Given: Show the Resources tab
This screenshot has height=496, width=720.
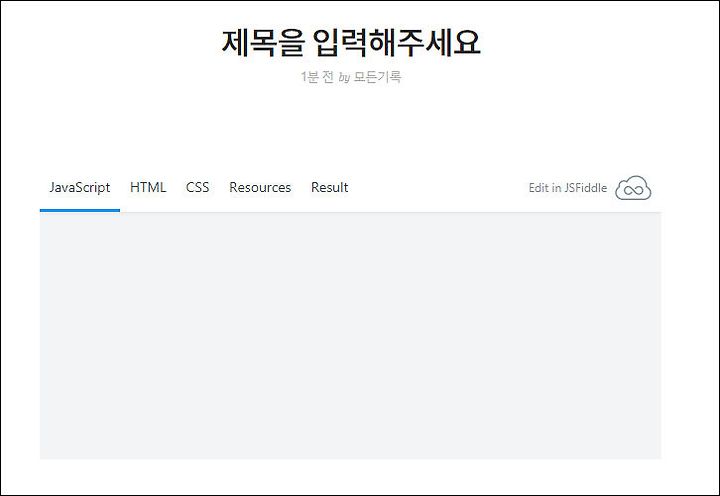Looking at the screenshot, I should pyautogui.click(x=260, y=187).
